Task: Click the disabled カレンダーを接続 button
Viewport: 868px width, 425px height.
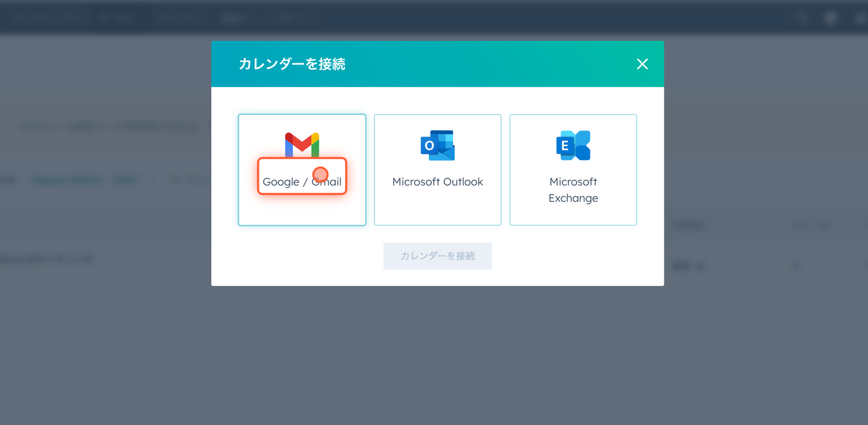Action: point(437,256)
